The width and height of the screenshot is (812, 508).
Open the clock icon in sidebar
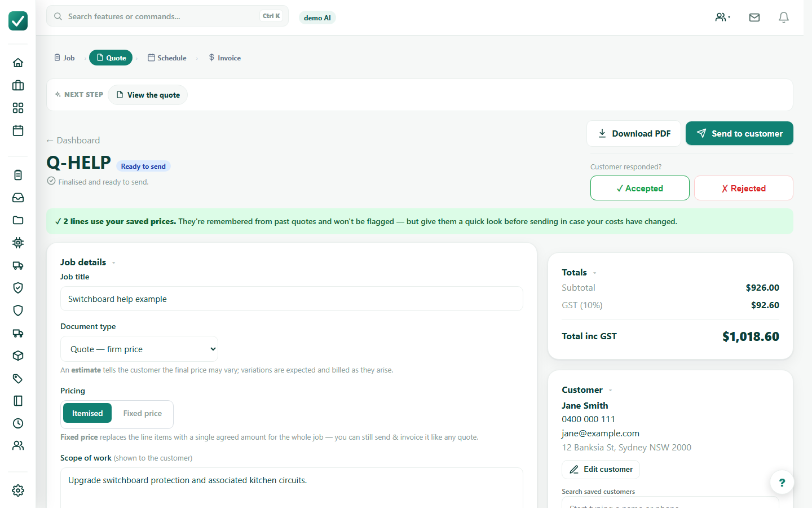pyautogui.click(x=18, y=423)
